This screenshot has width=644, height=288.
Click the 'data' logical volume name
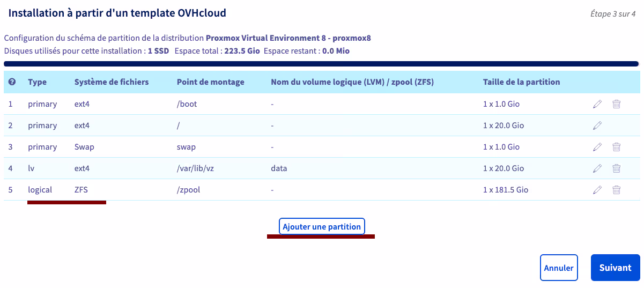click(x=279, y=168)
